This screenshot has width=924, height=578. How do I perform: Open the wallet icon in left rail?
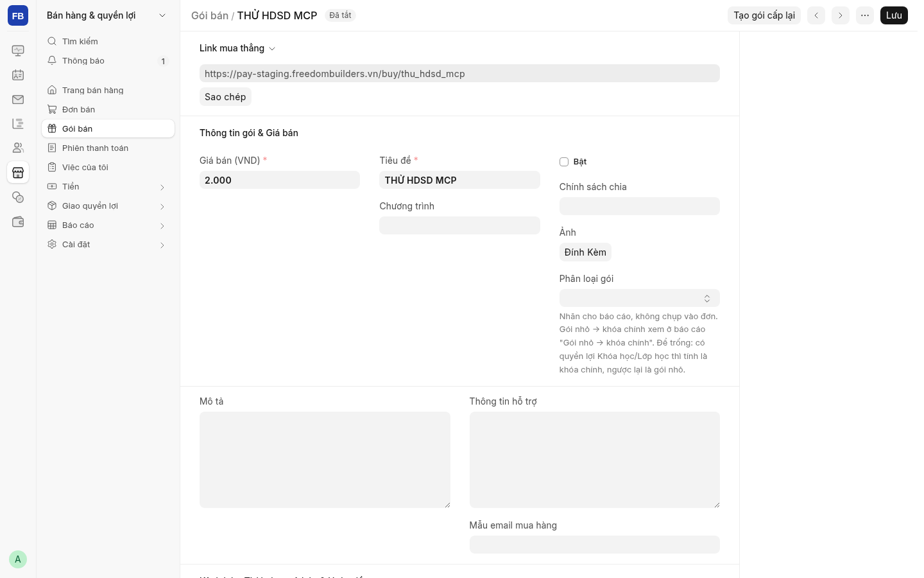[x=18, y=222]
